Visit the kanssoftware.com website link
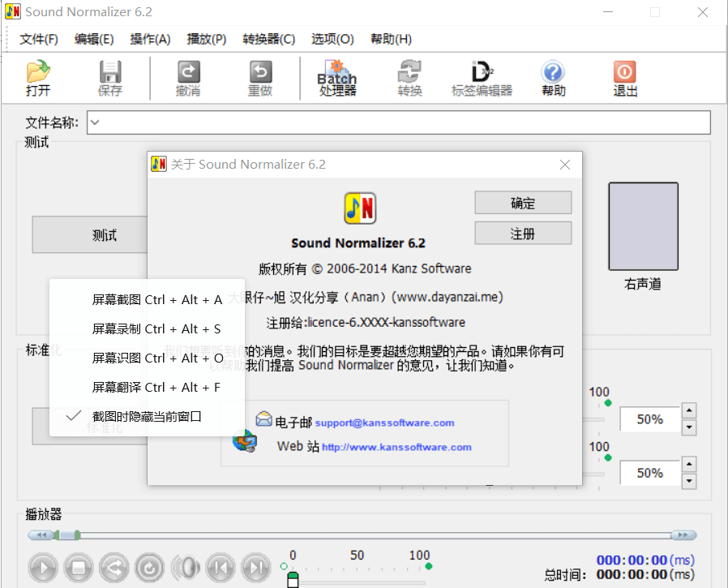Viewport: 728px width, 588px height. pos(397,447)
